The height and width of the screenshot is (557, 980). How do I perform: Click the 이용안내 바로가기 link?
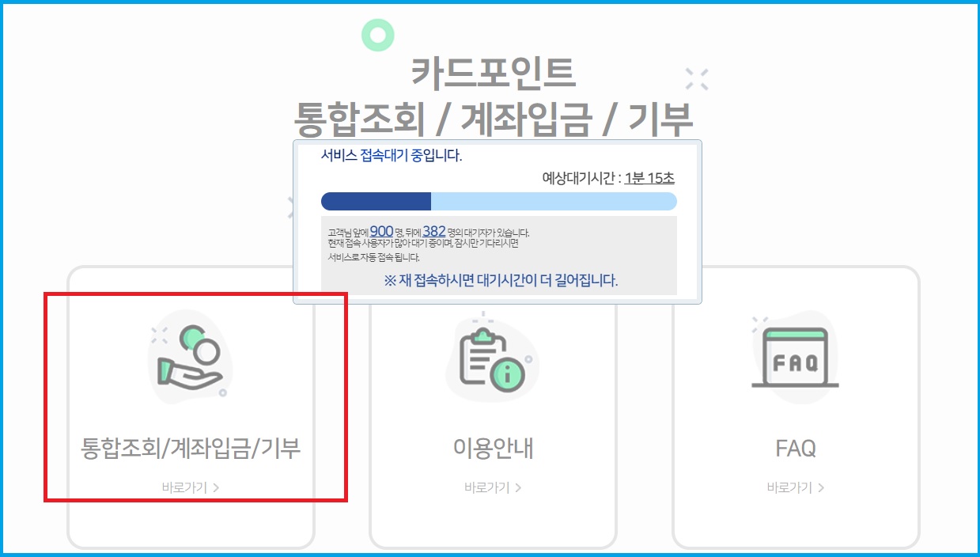pyautogui.click(x=492, y=487)
